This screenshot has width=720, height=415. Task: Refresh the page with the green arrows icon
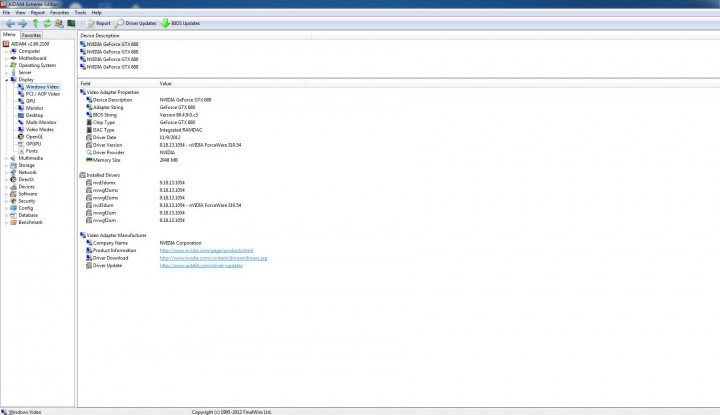47,23
